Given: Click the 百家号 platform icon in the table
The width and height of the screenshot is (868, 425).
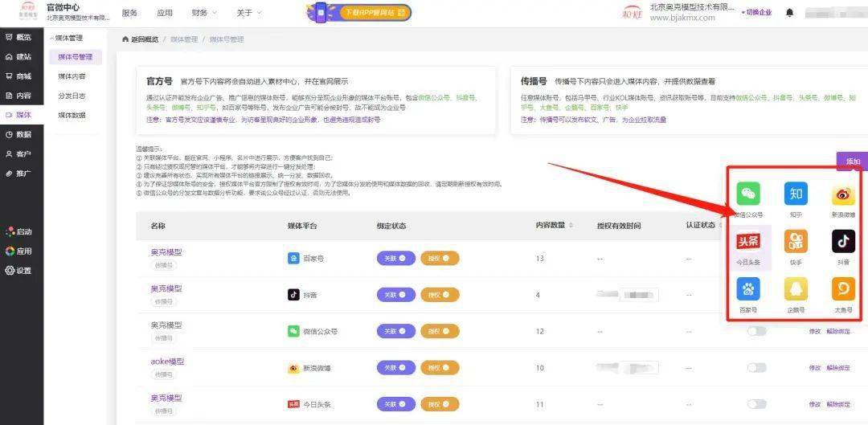Looking at the screenshot, I should click(x=293, y=258).
